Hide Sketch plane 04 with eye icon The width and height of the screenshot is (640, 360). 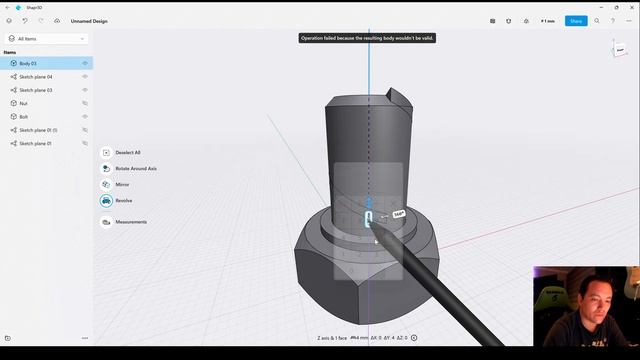[85, 77]
